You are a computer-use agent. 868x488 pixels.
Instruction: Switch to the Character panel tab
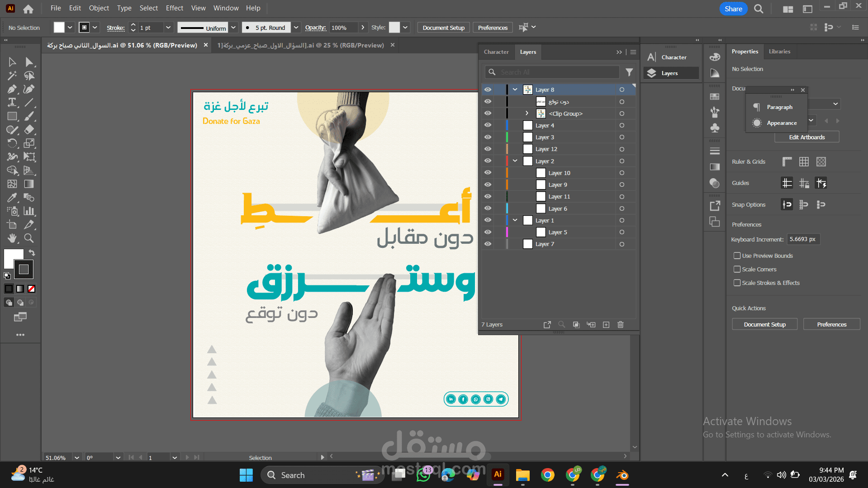pyautogui.click(x=496, y=52)
